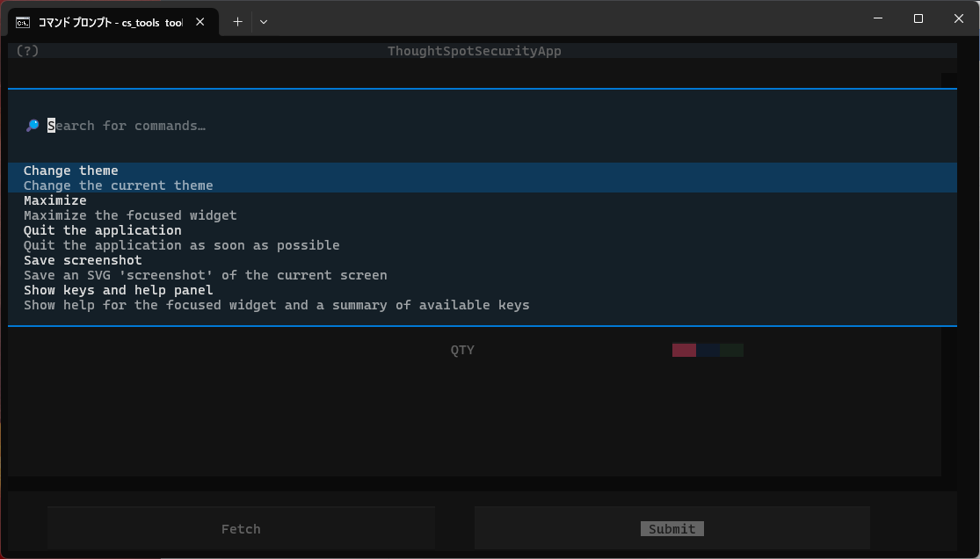Expand the terminal profiles dropdown chevron
Viewport: 980px width, 559px height.
click(x=264, y=22)
